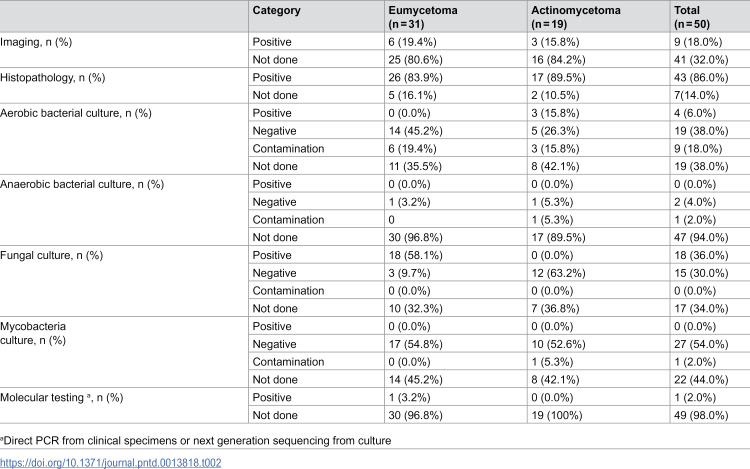The image size is (750, 469).
Task: Click the Category column header
Action: [276, 11]
